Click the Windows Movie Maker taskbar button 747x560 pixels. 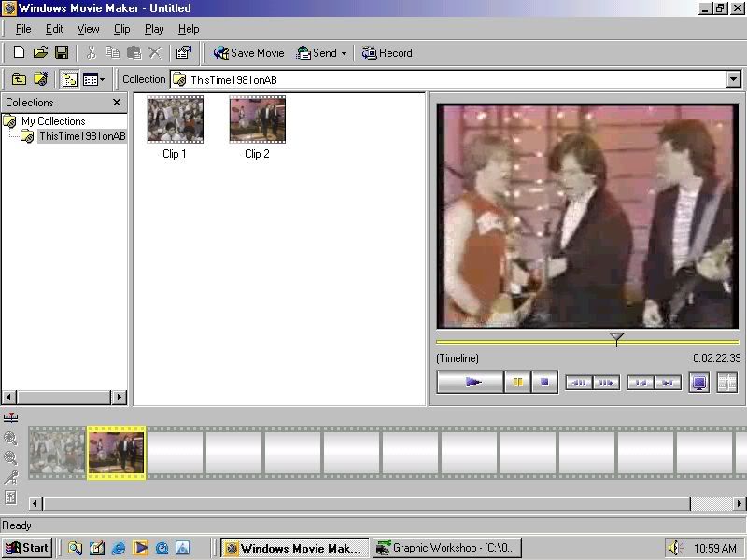(295, 548)
